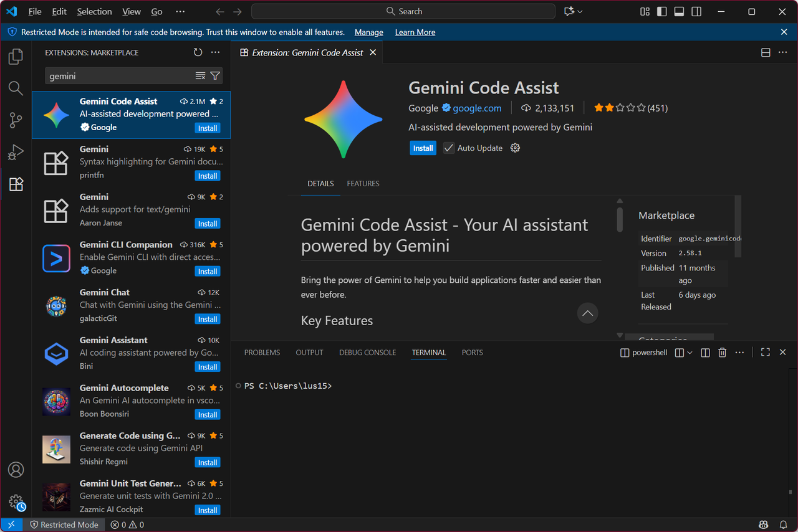Toggle Auto Update checkbox
798x532 pixels.
tap(449, 148)
